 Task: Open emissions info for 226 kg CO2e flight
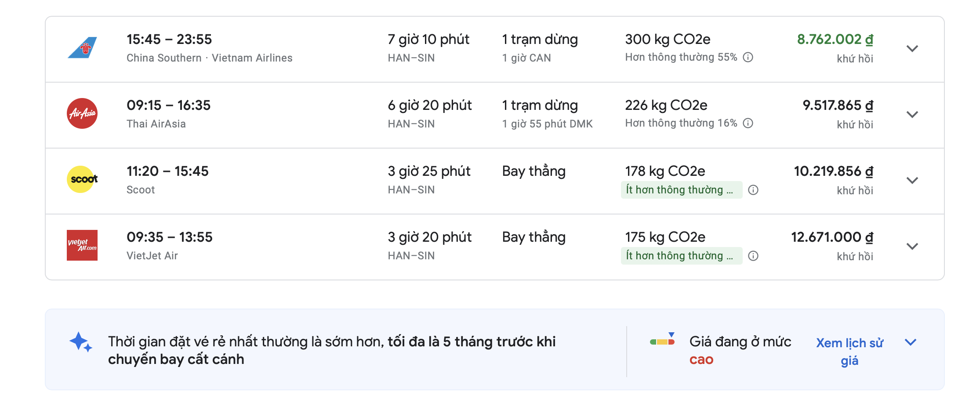[x=748, y=123]
